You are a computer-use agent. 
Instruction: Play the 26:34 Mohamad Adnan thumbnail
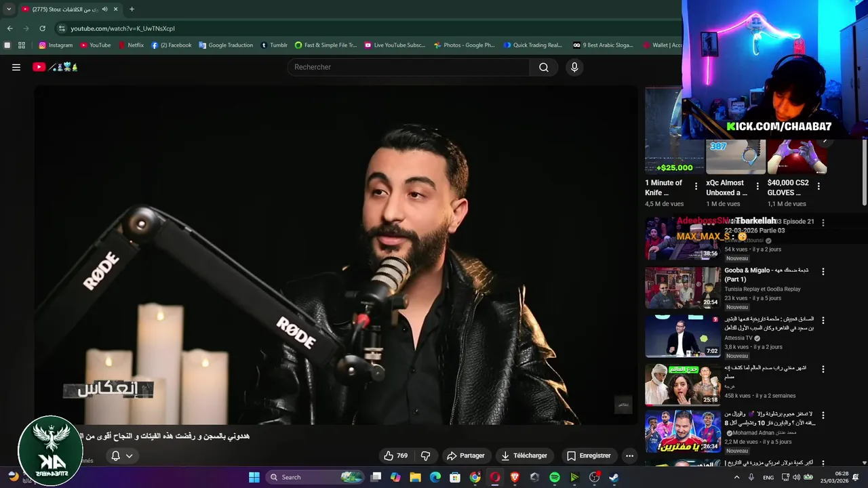click(x=683, y=431)
